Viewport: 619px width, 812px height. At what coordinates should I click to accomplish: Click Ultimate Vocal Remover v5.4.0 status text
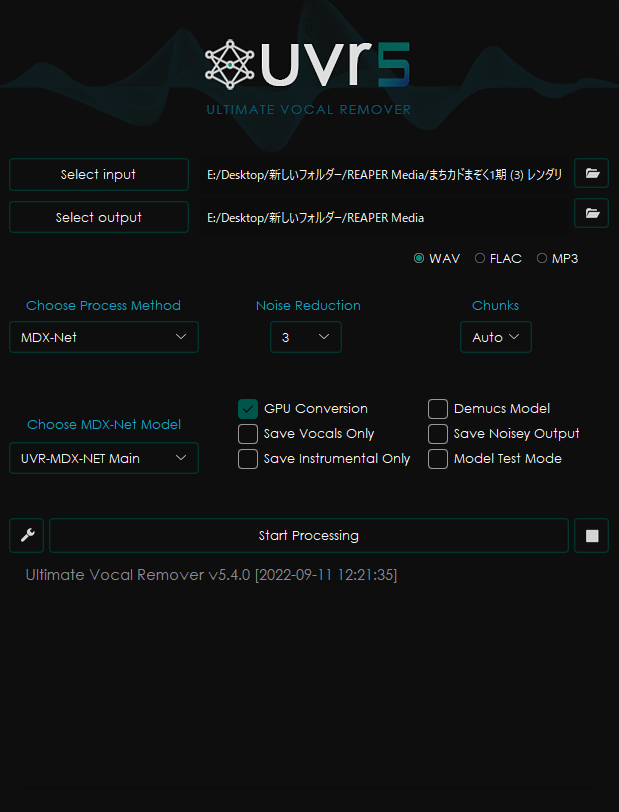click(211, 575)
